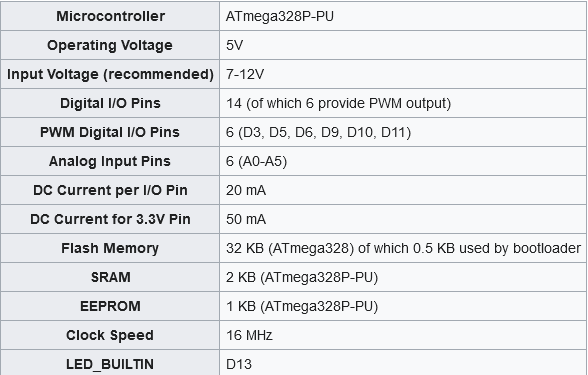Screen dimensions: 588x375
Task: Select the 6 (A0-A5) analog value
Action: click(256, 162)
